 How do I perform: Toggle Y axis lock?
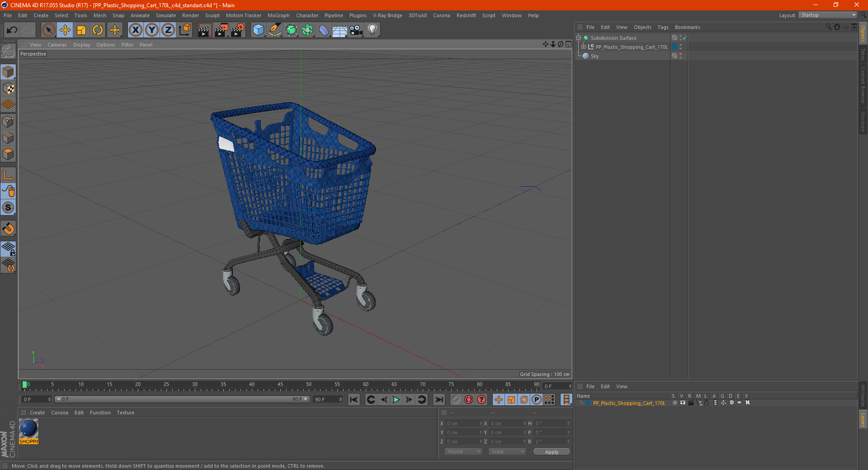tap(152, 30)
